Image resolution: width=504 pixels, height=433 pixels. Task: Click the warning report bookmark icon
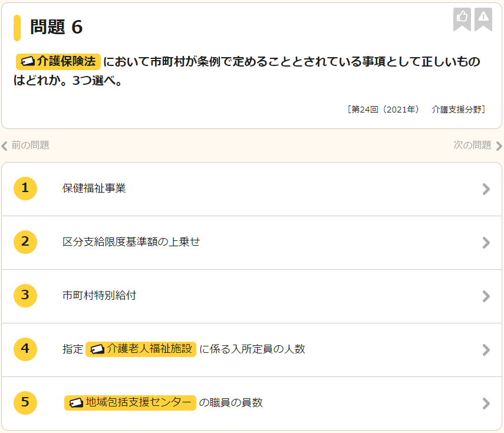483,18
